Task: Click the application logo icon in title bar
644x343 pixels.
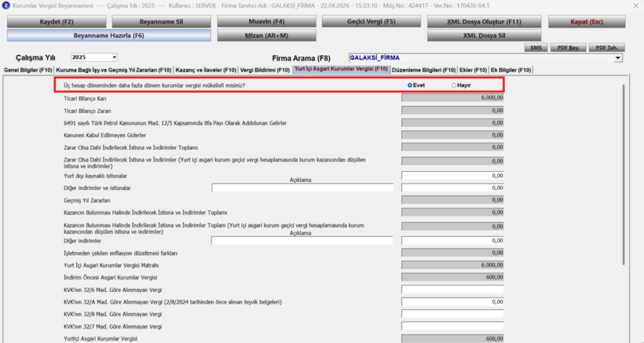Action: [6, 6]
